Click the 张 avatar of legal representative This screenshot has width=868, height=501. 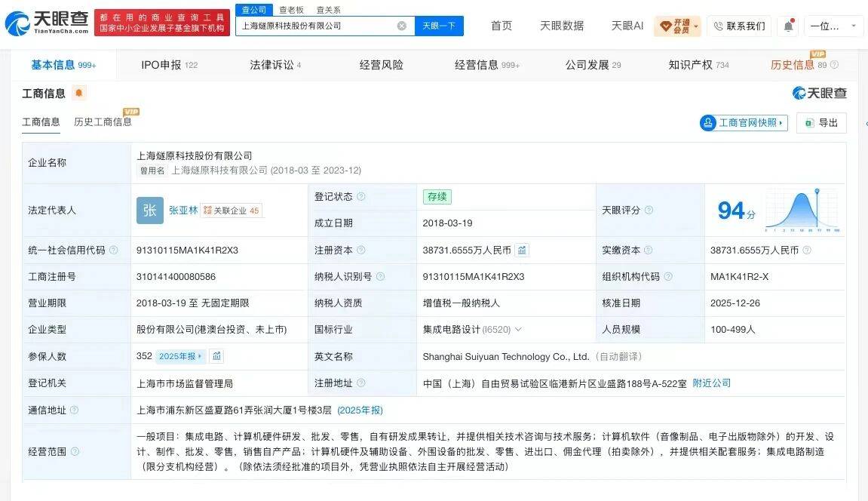click(150, 211)
